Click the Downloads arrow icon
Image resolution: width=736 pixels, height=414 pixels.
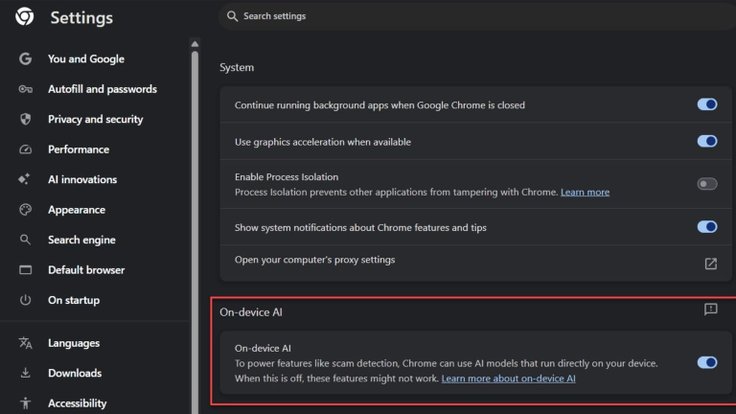click(x=25, y=373)
